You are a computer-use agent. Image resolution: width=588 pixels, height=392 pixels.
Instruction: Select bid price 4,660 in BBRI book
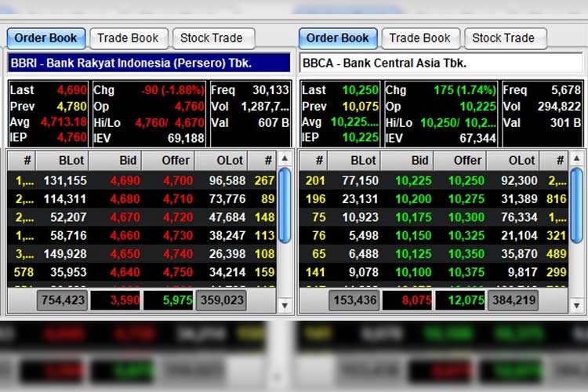pos(125,235)
